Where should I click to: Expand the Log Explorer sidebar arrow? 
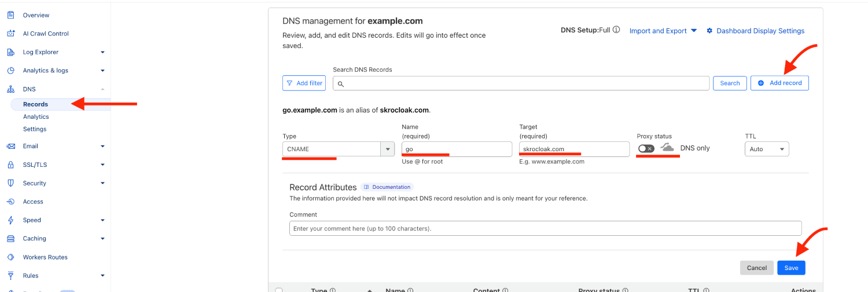pos(102,52)
